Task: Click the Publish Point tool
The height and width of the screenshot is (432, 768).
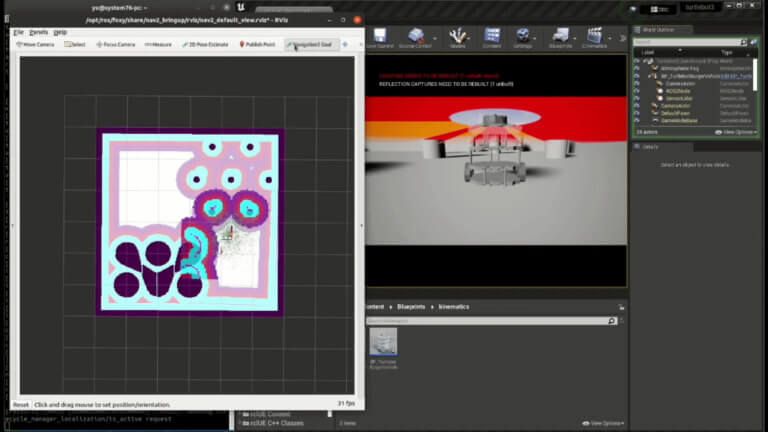Action: pyautogui.click(x=259, y=44)
